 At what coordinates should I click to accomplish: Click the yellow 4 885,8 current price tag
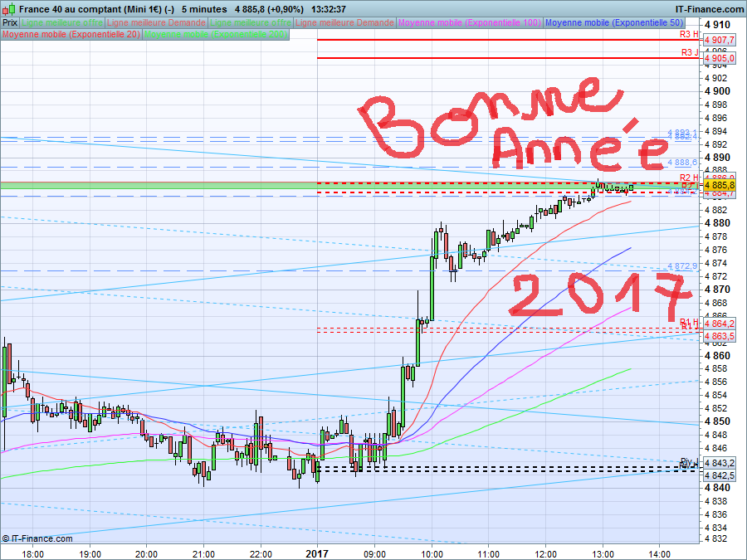tap(719, 185)
